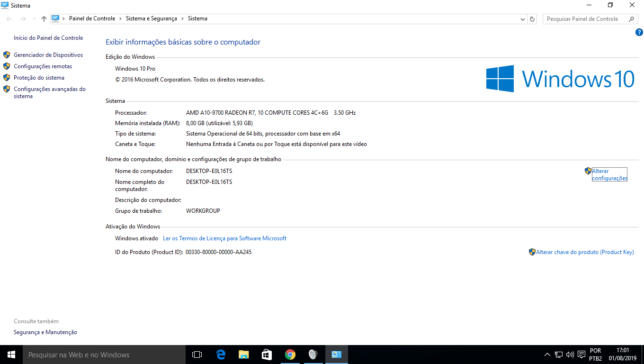Go back with the back arrow
644x364 pixels.
click(9, 19)
